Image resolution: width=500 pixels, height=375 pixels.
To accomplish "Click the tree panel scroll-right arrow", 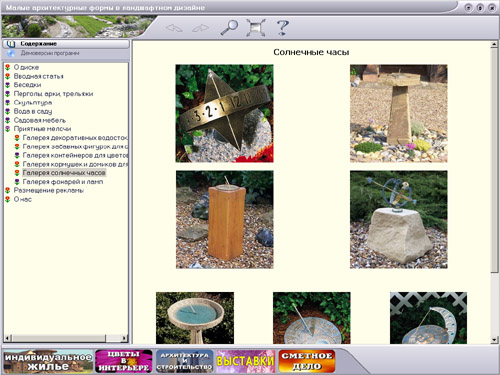I will tap(124, 338).
